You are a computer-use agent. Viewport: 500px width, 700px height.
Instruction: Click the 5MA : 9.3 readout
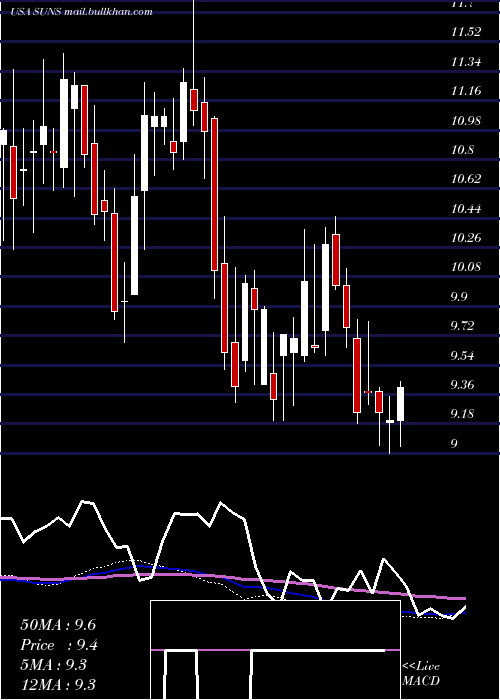coord(54,665)
